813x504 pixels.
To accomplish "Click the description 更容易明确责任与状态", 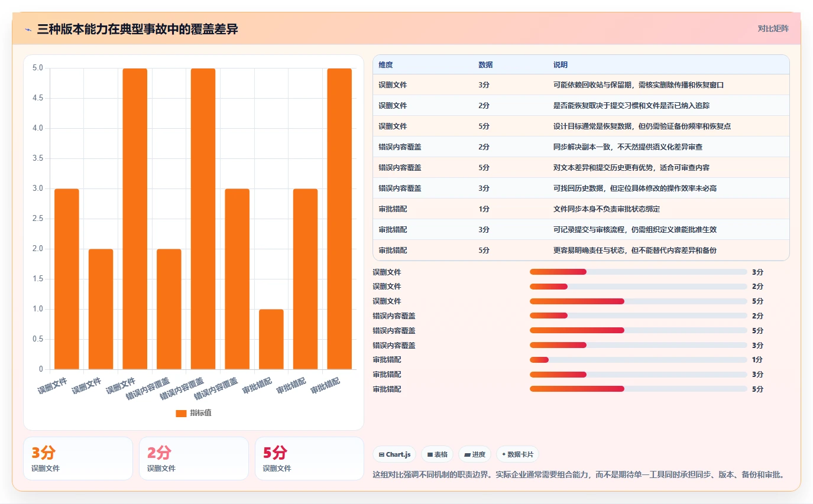I will point(635,251).
